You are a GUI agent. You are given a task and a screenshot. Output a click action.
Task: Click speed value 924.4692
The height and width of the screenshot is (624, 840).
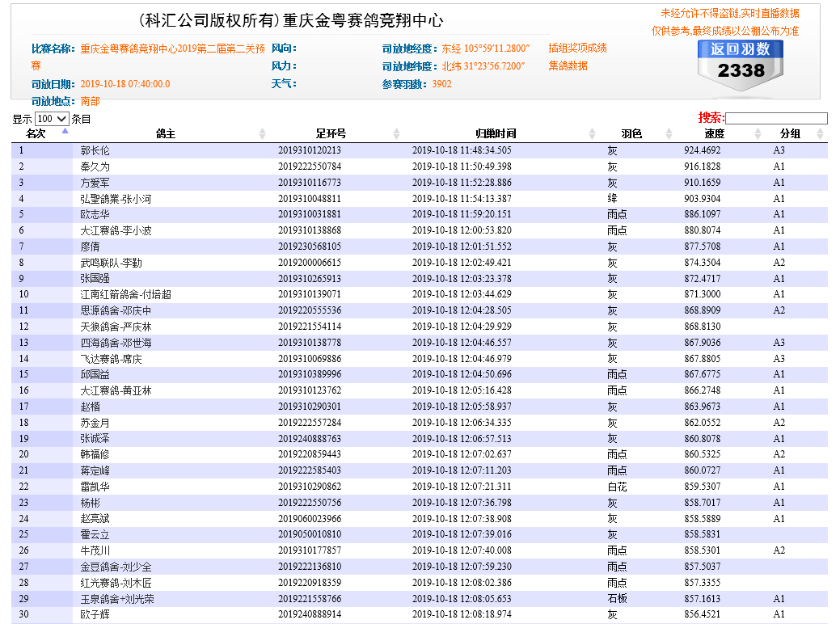click(703, 150)
